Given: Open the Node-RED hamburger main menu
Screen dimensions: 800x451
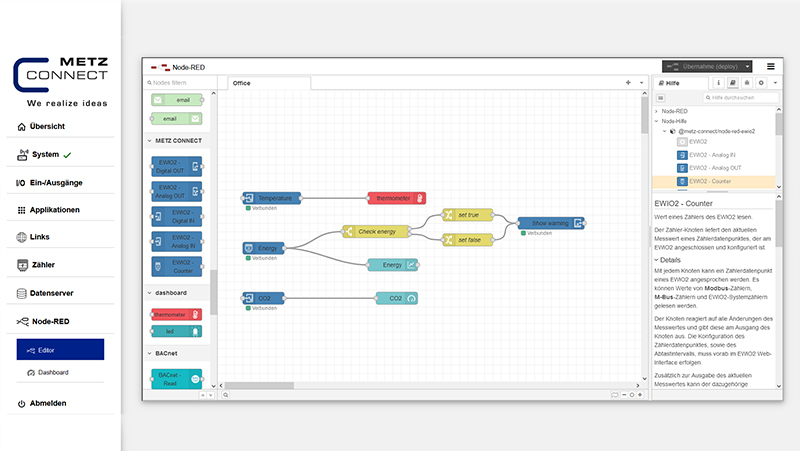Looking at the screenshot, I should click(770, 66).
